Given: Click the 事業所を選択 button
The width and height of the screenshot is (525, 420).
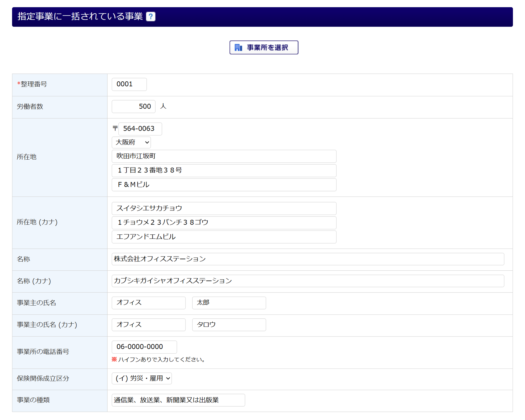Looking at the screenshot, I should [264, 48].
